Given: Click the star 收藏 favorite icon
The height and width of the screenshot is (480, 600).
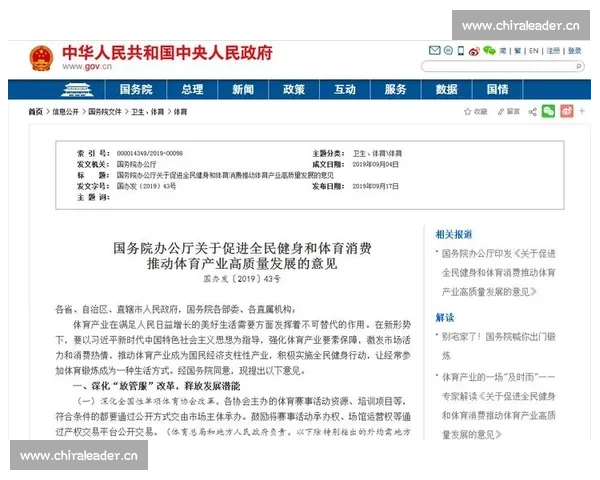Looking at the screenshot, I should coord(467,111).
